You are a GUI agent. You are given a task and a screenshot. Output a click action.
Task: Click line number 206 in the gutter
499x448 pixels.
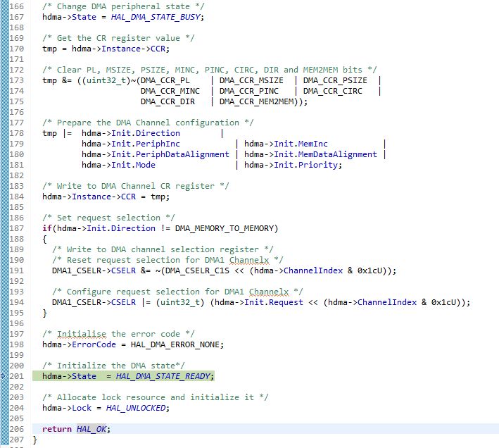[x=17, y=429]
